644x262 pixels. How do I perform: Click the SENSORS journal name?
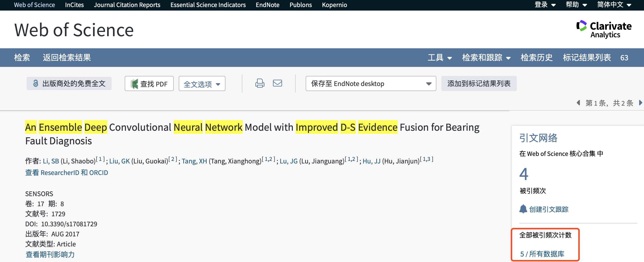coord(39,194)
